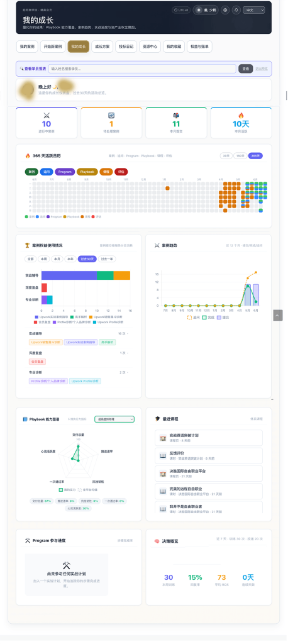Image resolution: width=288 pixels, height=644 pixels.
Task: Toggle the Program activity filter pill
Action: [65, 172]
